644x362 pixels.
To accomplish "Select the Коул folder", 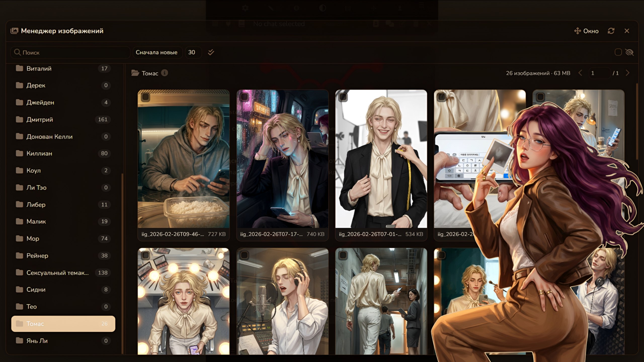I will [x=63, y=170].
